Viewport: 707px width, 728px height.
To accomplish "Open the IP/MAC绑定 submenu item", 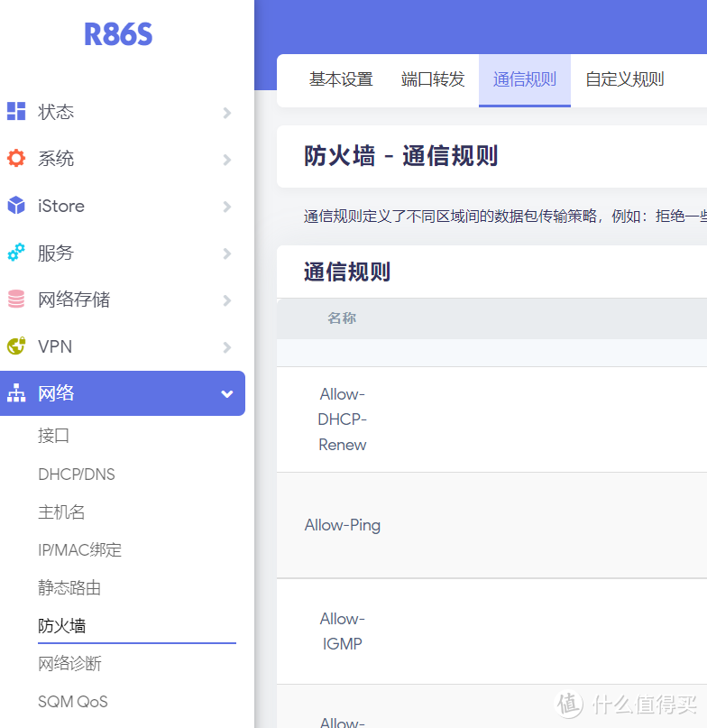I will [x=80, y=550].
